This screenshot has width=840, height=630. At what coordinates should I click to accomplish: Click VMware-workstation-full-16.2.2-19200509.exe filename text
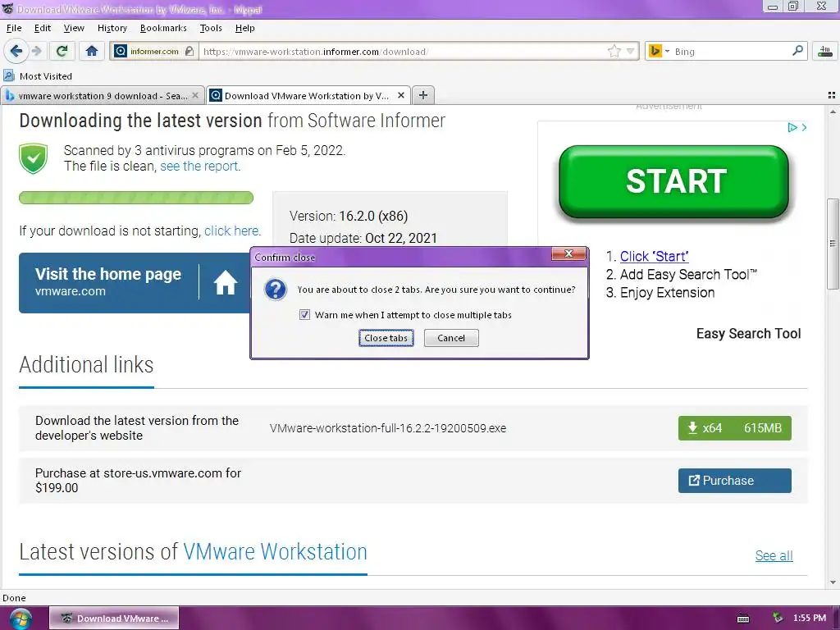388,428
